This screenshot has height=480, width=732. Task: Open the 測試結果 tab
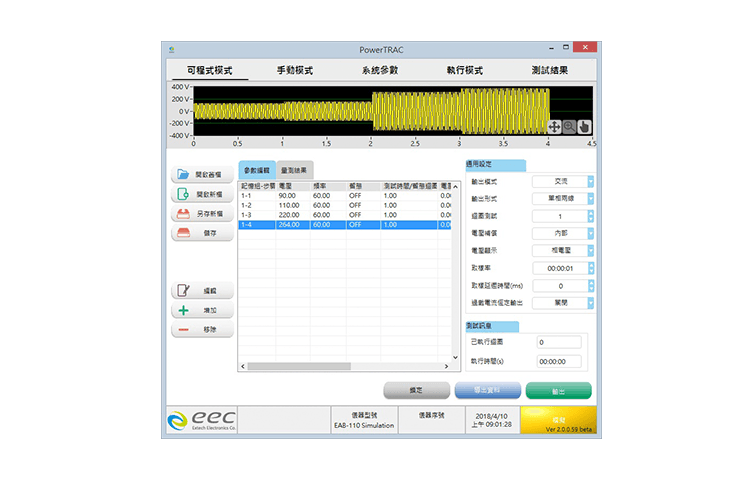click(549, 71)
